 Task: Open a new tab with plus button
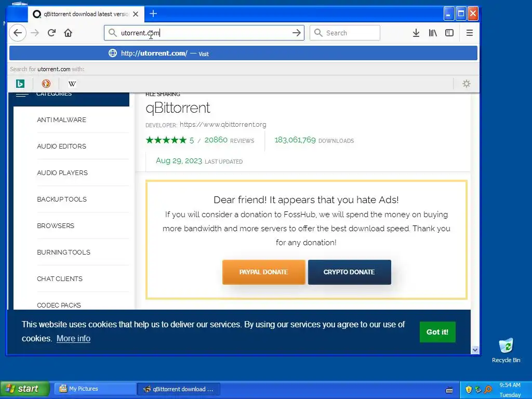pyautogui.click(x=153, y=14)
